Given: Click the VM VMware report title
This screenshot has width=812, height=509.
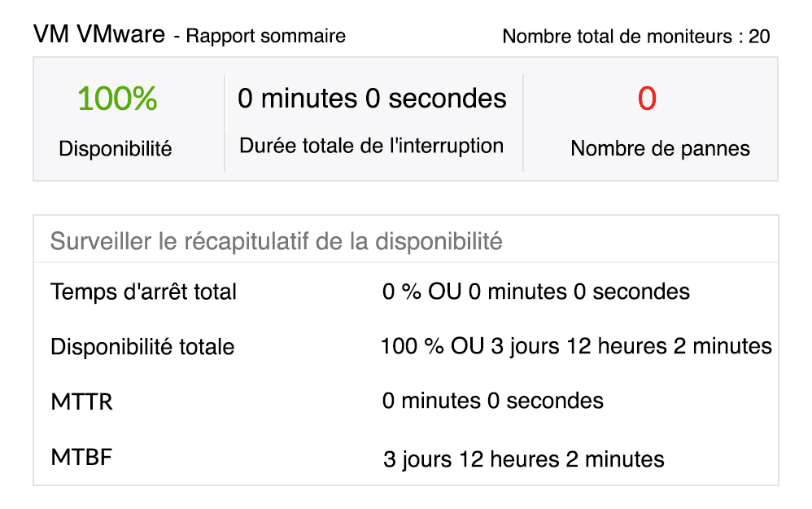Looking at the screenshot, I should [x=98, y=35].
